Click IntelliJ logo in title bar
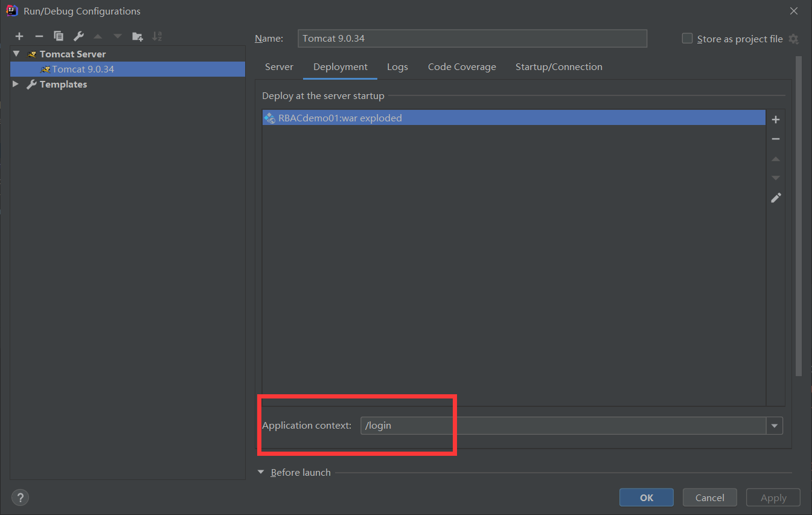This screenshot has height=515, width=812. coord(11,11)
